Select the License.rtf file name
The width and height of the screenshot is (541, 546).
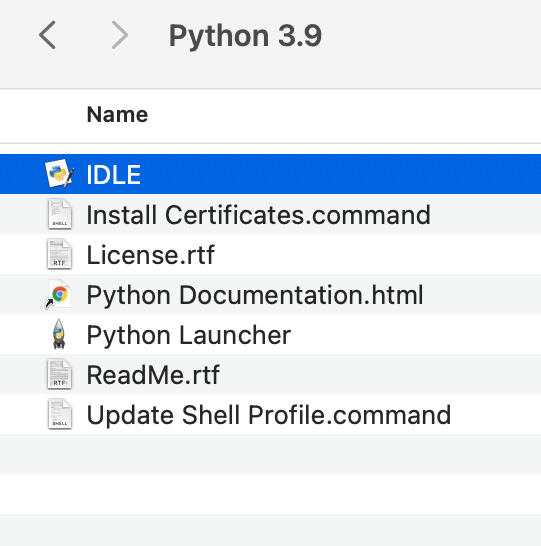(x=150, y=255)
